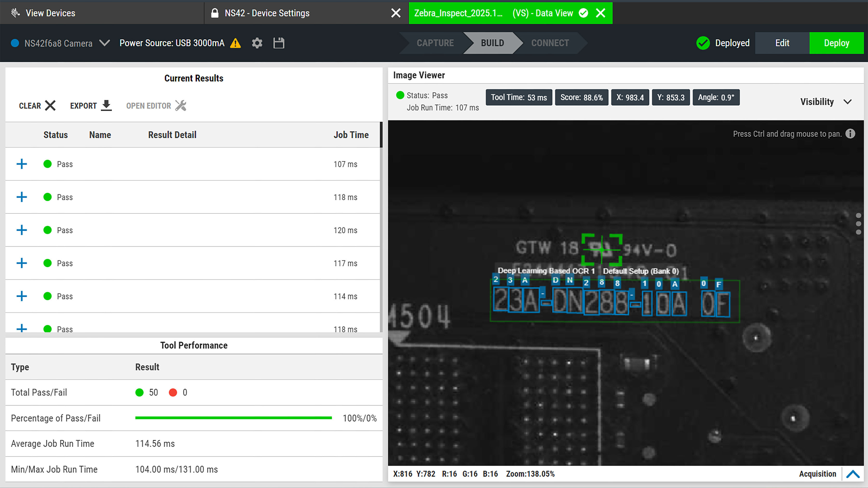868x488 pixels.
Task: Click the pan info icon in Image Viewer
Action: (850, 134)
